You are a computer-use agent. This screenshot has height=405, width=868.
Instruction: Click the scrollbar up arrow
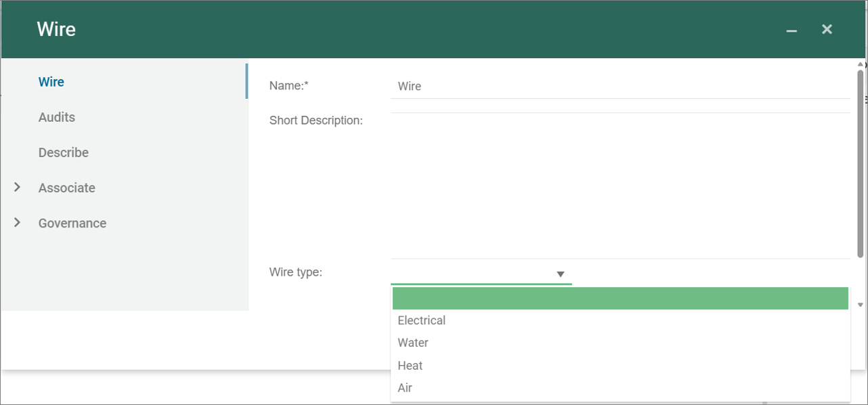861,65
